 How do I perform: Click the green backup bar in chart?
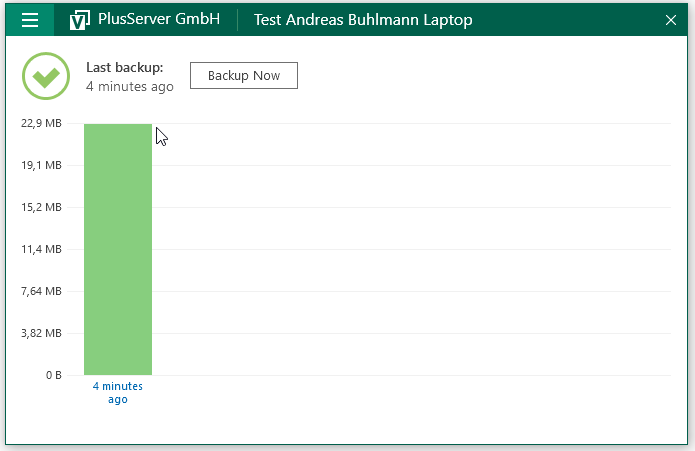[118, 249]
